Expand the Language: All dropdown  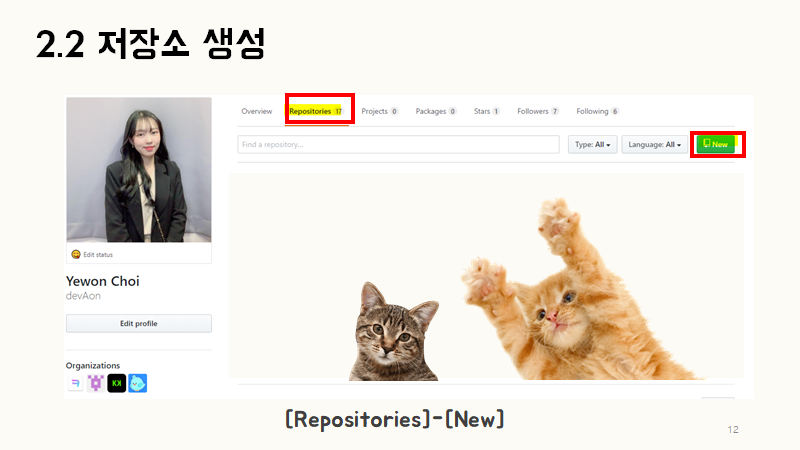[x=654, y=144]
